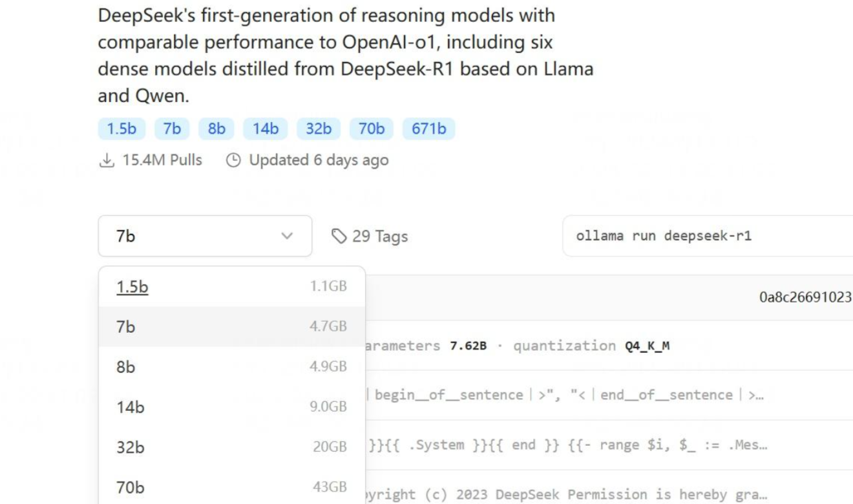The image size is (853, 504).
Task: Select the 671b tag badge
Action: click(x=429, y=129)
